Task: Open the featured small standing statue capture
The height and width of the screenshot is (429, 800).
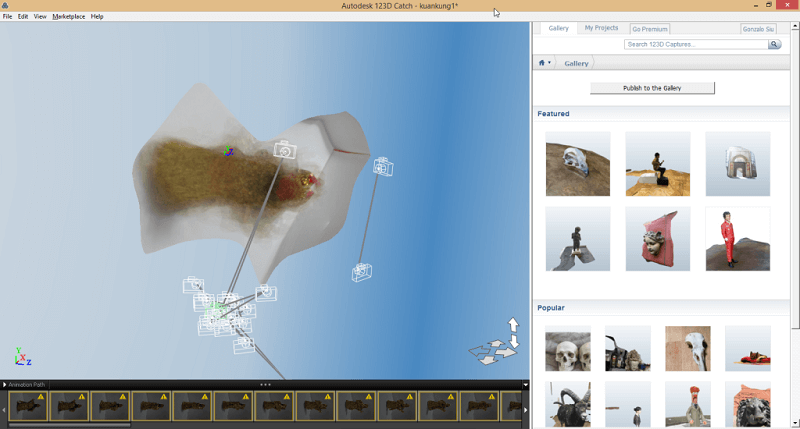Action: [578, 239]
